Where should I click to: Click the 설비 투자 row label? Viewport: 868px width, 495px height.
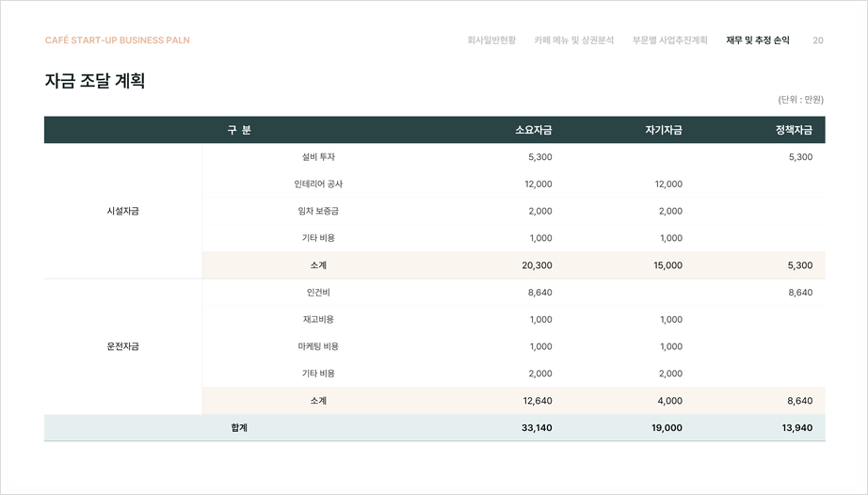(x=318, y=156)
